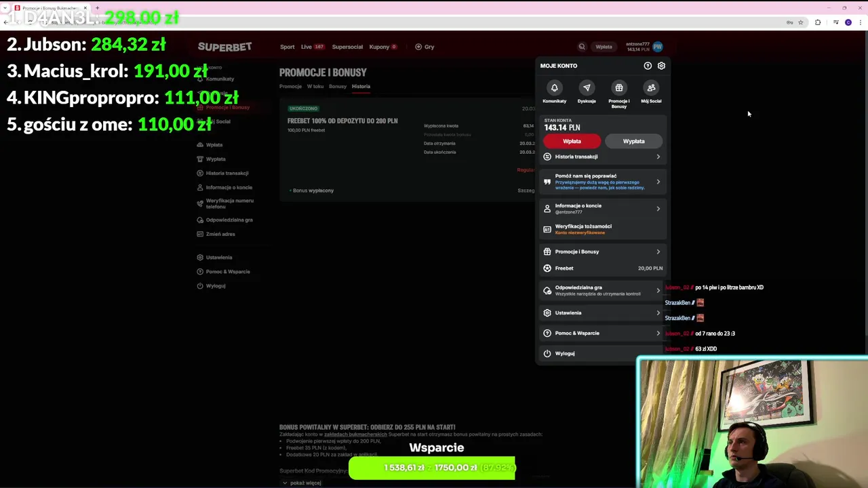868x488 pixels.
Task: Click the Superbet logo
Action: point(224,47)
